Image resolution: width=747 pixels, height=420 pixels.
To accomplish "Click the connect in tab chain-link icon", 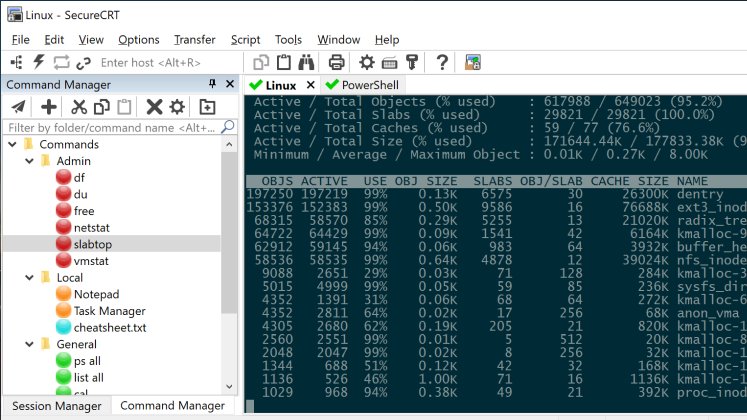I will (83, 63).
